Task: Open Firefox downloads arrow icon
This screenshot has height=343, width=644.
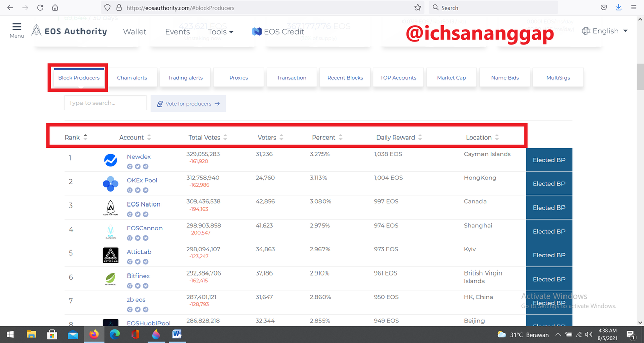Action: pos(618,8)
